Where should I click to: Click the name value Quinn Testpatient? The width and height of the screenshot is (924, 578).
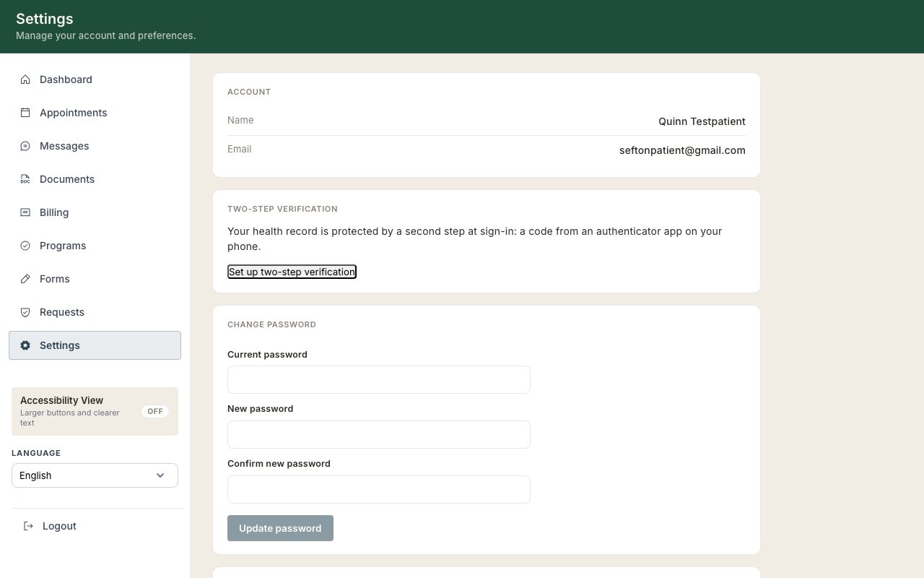702,121
